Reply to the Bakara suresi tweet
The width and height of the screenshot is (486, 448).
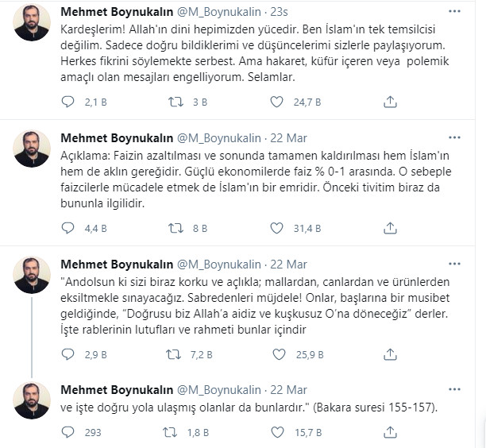[68, 432]
